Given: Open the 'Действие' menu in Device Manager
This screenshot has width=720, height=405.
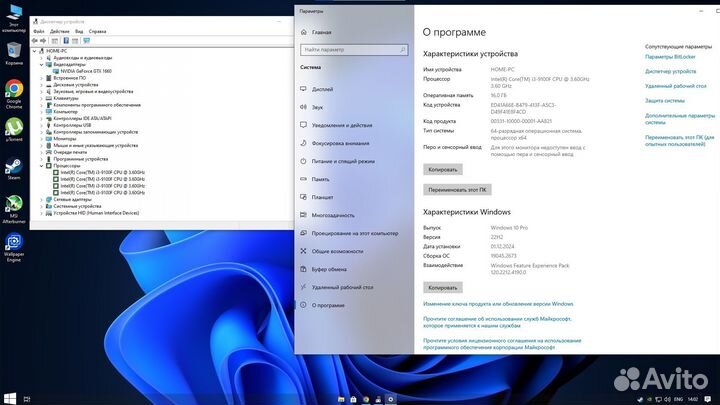Looking at the screenshot, I should [59, 31].
